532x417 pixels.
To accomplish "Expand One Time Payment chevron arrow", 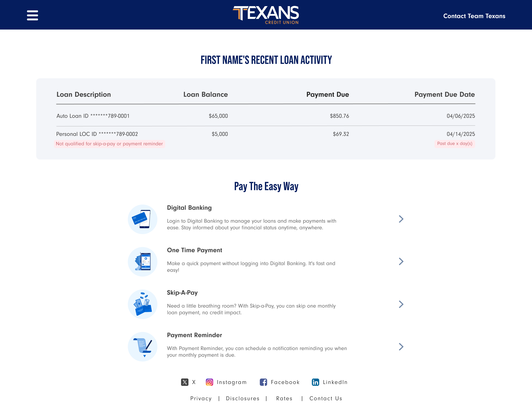I will tap(401, 261).
